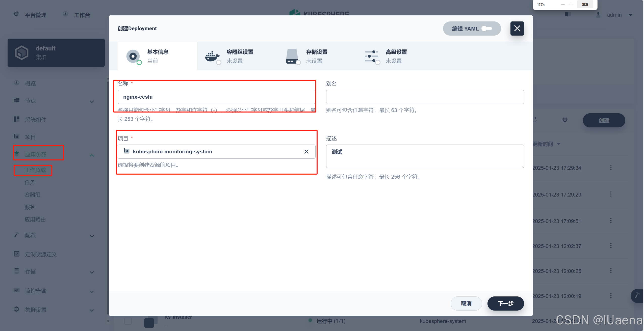Open 项目 in the sidebar
The height and width of the screenshot is (331, 644).
tap(30, 137)
